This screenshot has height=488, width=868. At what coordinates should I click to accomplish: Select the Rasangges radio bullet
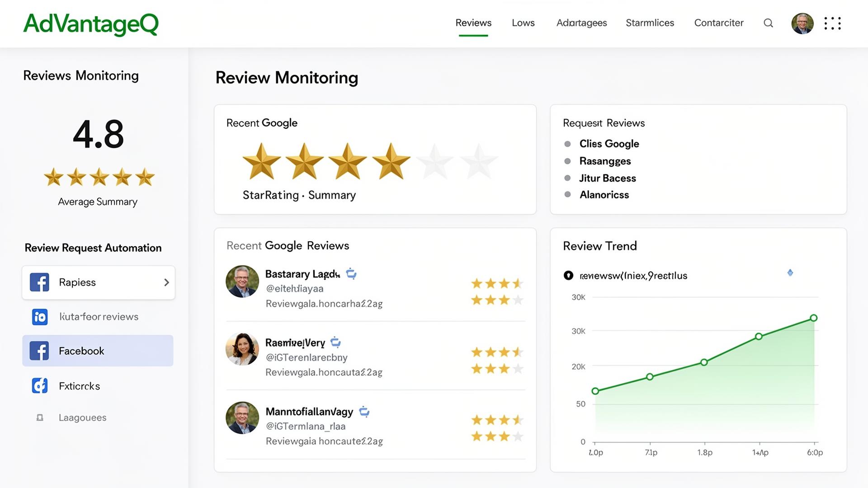pyautogui.click(x=567, y=161)
